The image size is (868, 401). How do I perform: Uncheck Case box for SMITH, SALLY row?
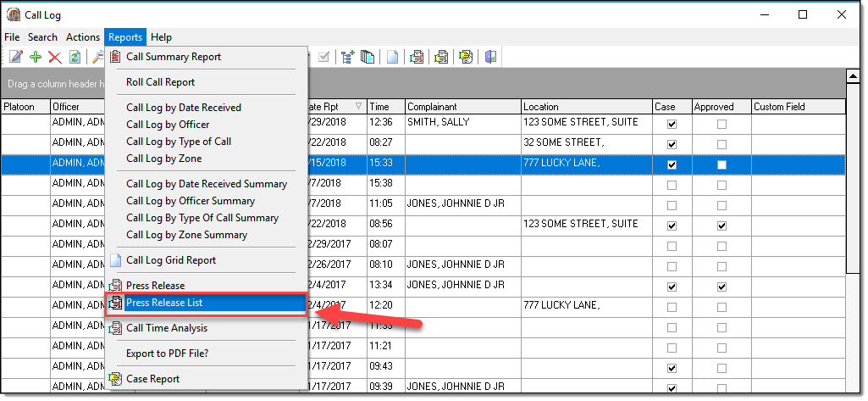[x=672, y=124]
